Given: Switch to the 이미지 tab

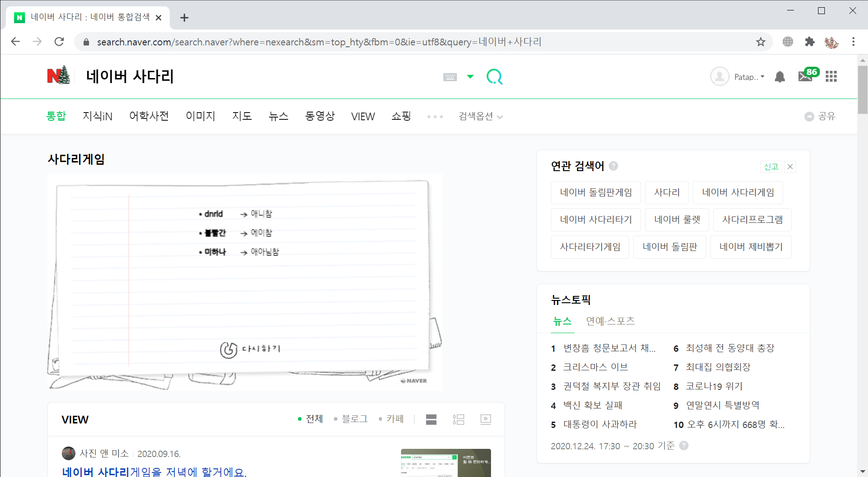Looking at the screenshot, I should click(x=200, y=116).
